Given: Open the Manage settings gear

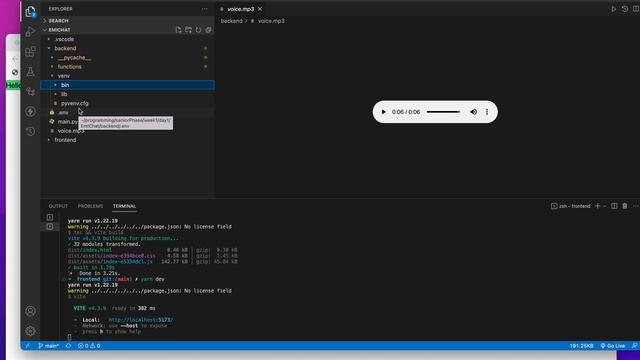Looking at the screenshot, I should click(30, 331).
